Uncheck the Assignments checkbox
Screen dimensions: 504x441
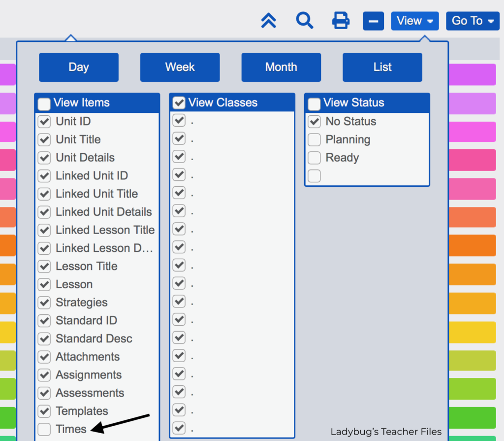[x=44, y=375]
